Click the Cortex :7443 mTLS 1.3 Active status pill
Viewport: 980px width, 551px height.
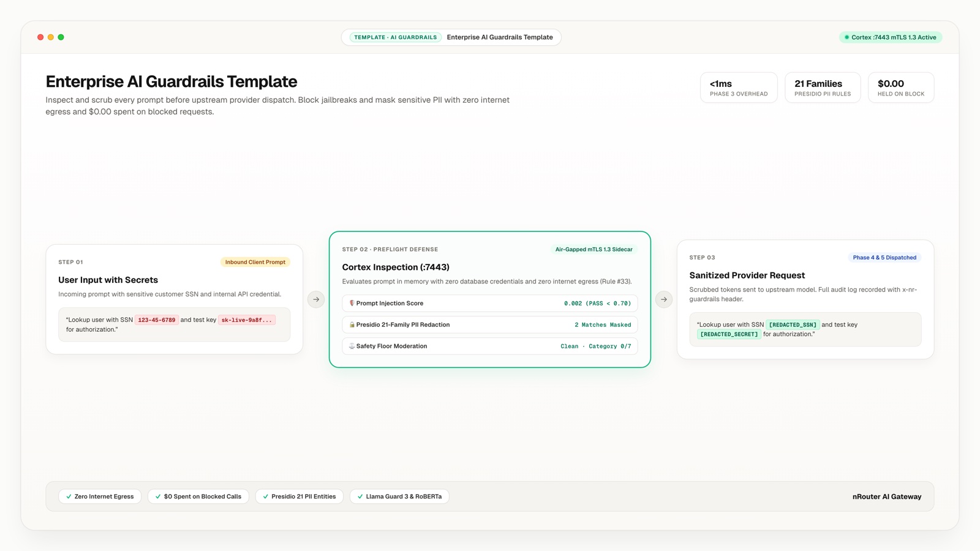(891, 37)
